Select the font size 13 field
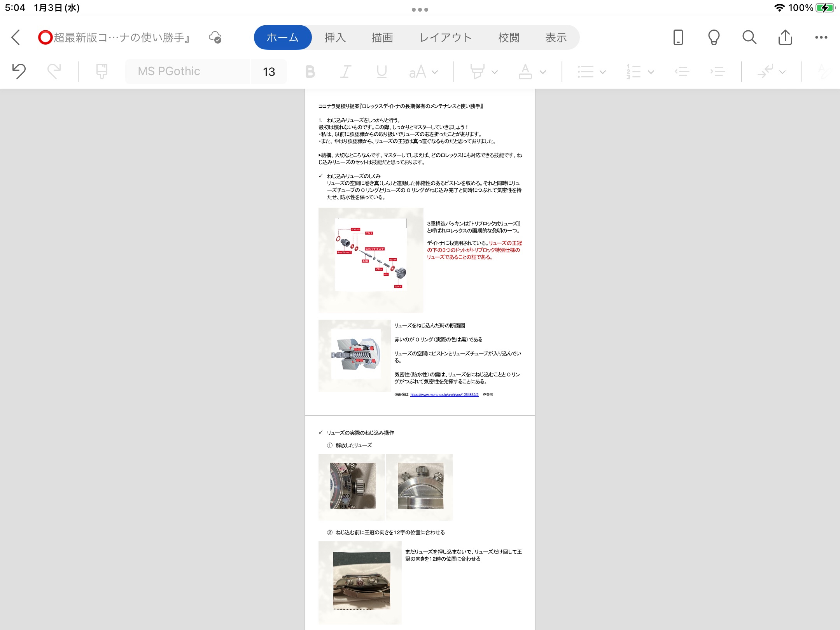840x630 pixels. click(x=269, y=71)
